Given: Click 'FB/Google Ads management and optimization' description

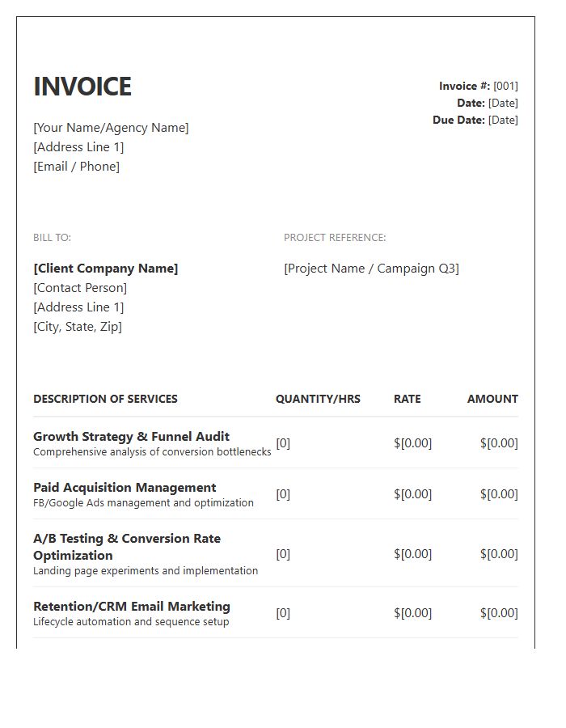Looking at the screenshot, I should 143,503.
